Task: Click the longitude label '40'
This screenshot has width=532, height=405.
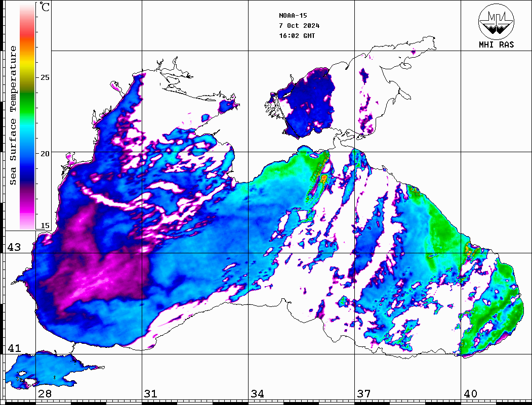Action: coord(470,394)
